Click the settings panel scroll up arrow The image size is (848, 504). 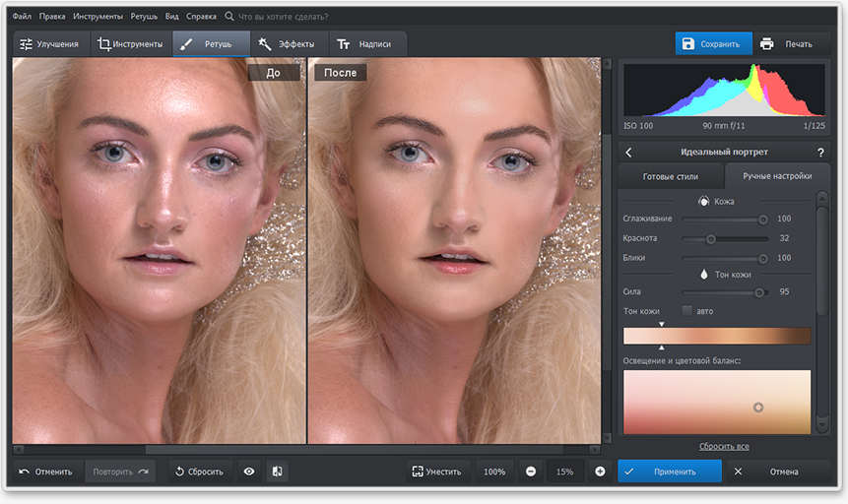822,199
